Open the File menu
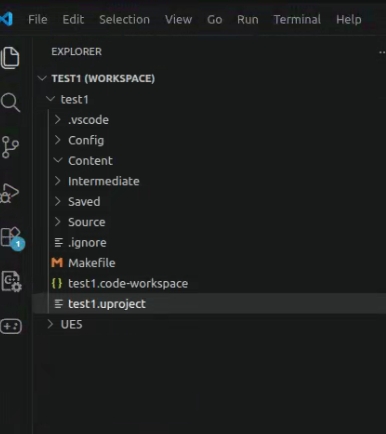Screen dimensions: 386x434 (x=38, y=19)
